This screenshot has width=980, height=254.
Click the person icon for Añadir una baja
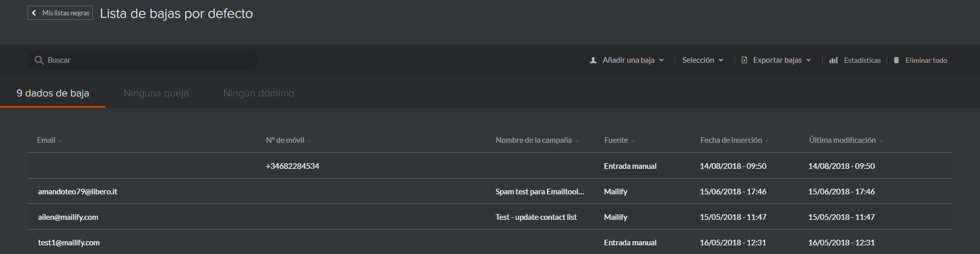593,60
